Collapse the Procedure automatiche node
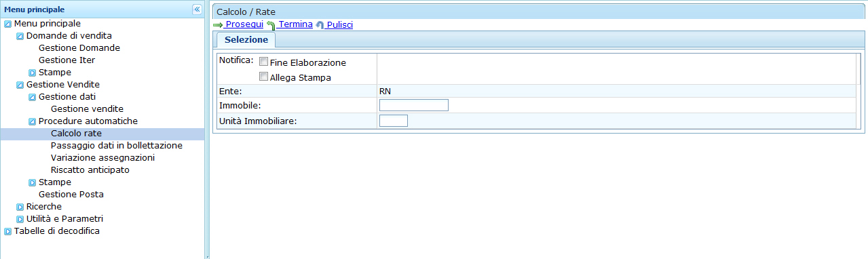 pos(33,121)
